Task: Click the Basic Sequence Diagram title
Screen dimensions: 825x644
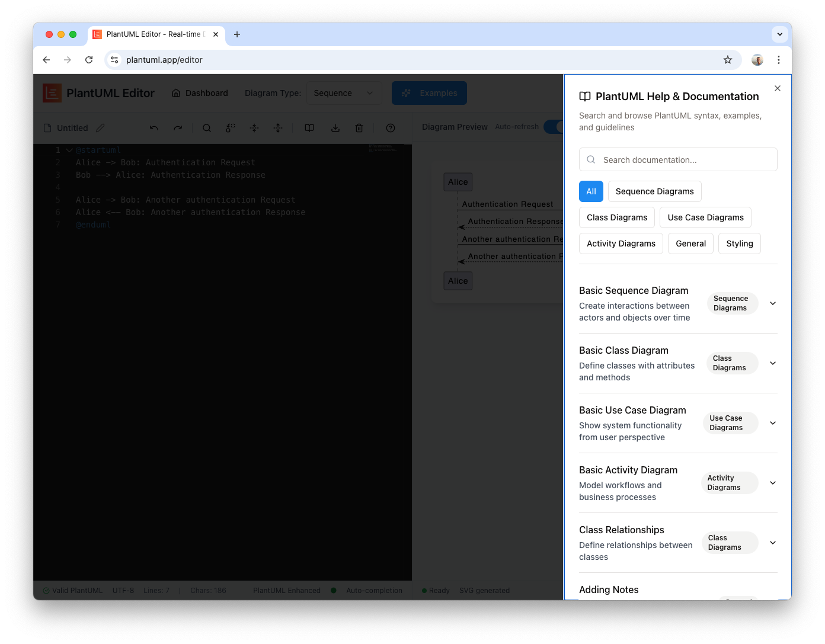Action: click(634, 290)
